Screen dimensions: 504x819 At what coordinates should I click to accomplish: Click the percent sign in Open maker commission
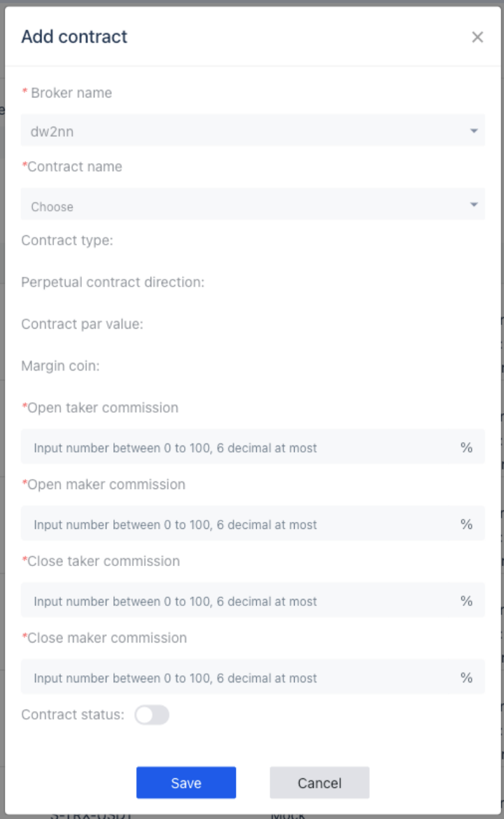[466, 524]
